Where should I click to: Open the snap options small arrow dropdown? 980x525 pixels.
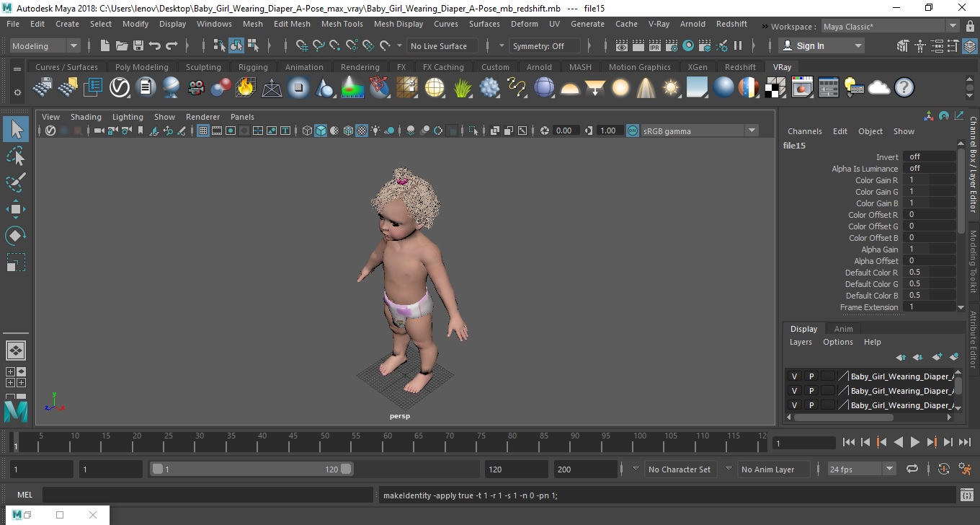click(x=400, y=45)
